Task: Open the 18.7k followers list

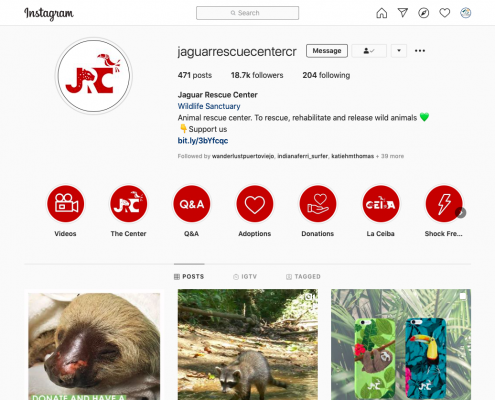Action: (257, 75)
